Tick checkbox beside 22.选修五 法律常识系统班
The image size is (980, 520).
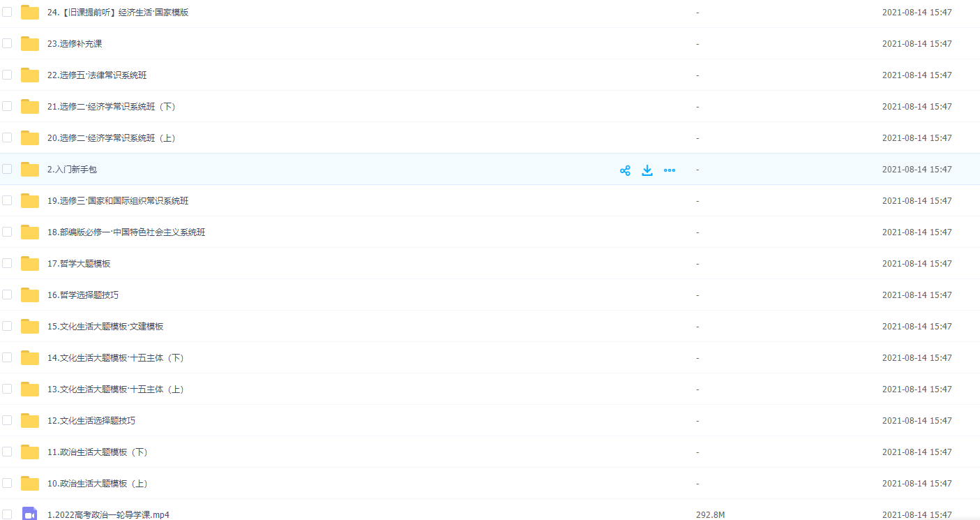point(7,75)
